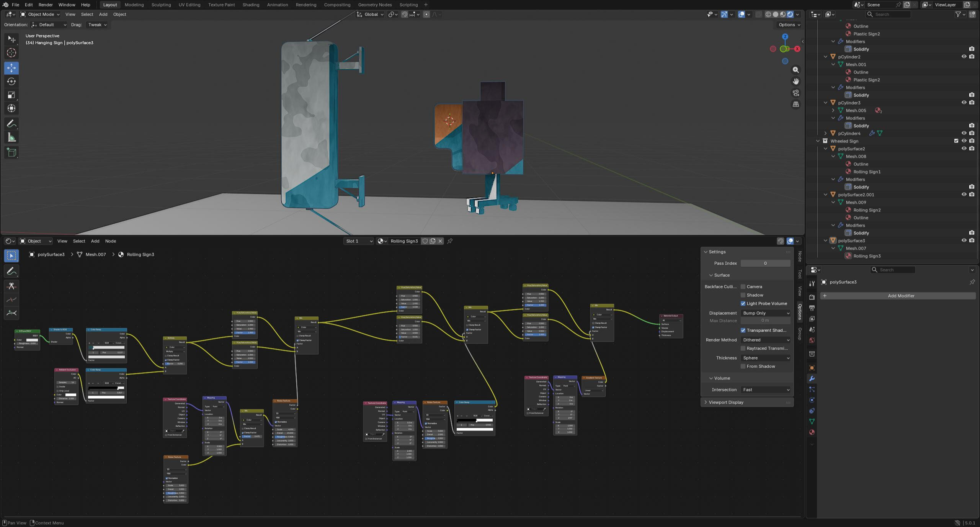
Task: Open the Slot 1 material slot dropdown
Action: coord(359,241)
